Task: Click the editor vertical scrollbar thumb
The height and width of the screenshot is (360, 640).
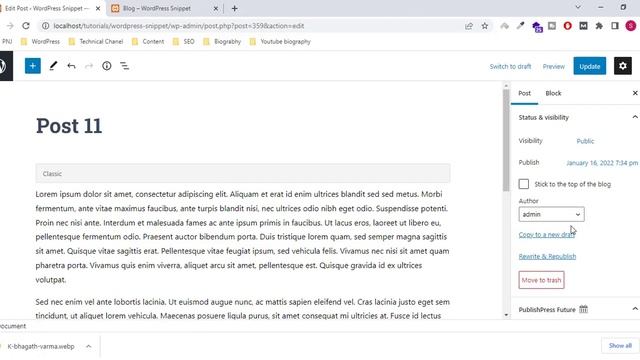Action: (506, 141)
